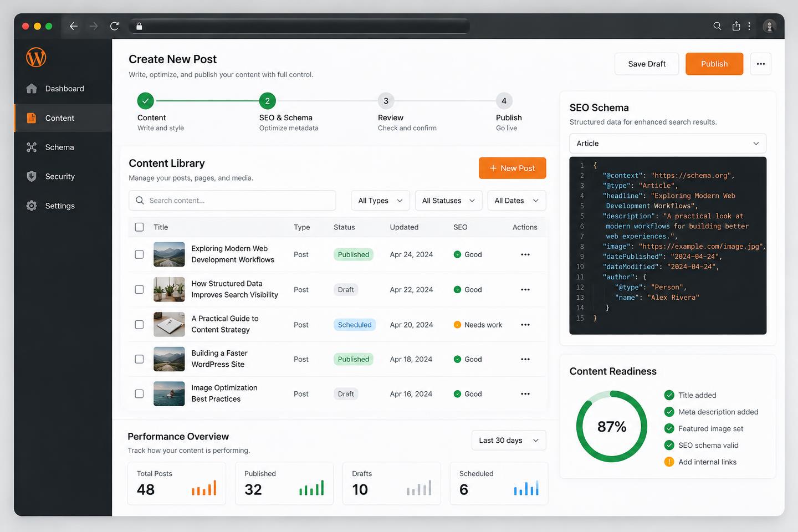Click the WordPress logo in sidebar
Viewport: 798px width, 532px height.
pos(36,58)
